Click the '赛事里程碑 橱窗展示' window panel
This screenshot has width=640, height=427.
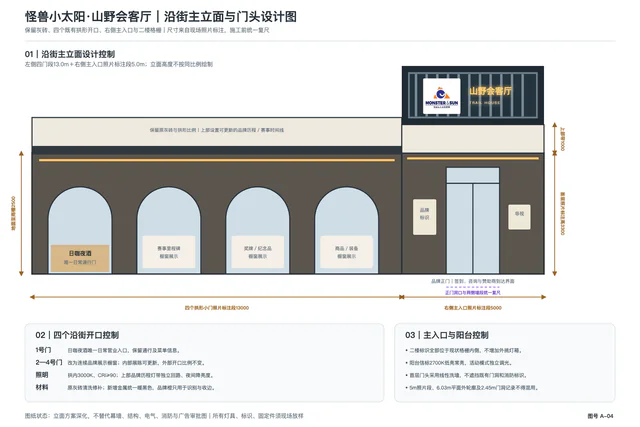[x=169, y=252]
